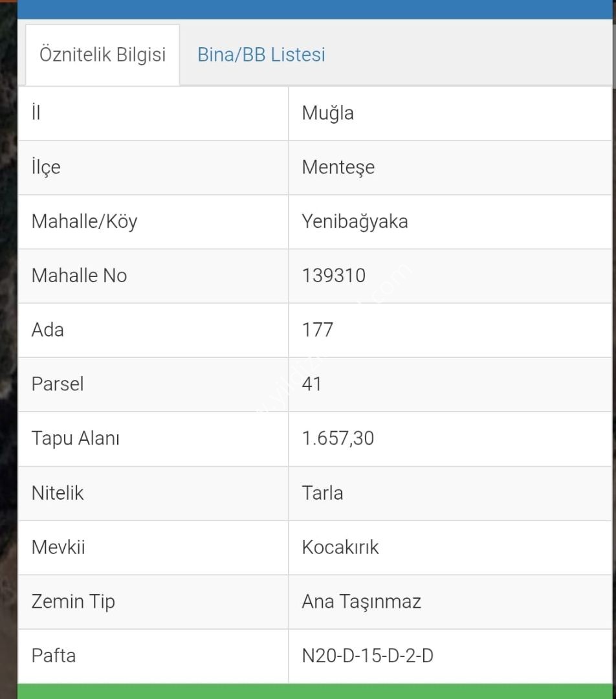Click the satellite map strip beside panel
The width and height of the screenshot is (616, 699).
tap(8, 349)
